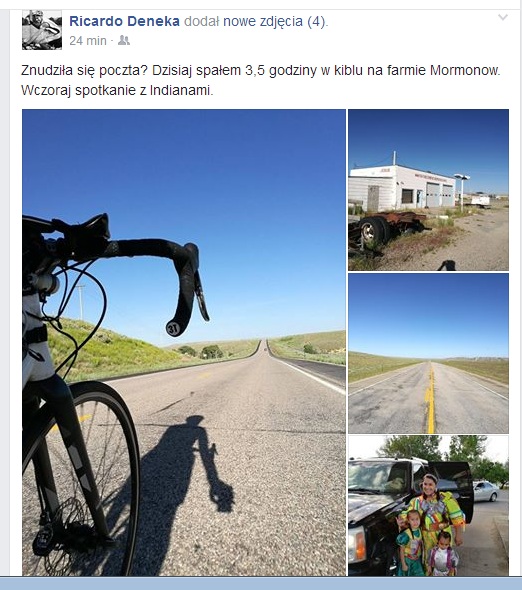
Task: Click the "Wczoraj spotkanie z Indianami" text line
Action: pyautogui.click(x=117, y=90)
